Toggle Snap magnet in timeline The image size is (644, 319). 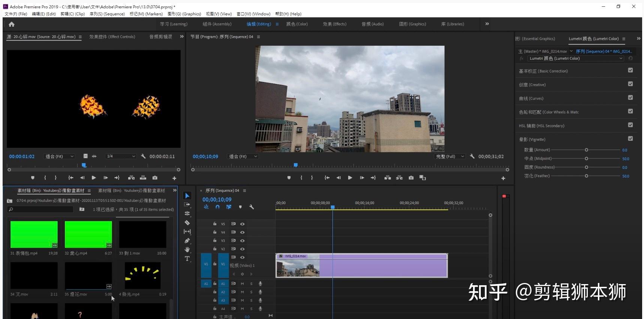coord(217,207)
